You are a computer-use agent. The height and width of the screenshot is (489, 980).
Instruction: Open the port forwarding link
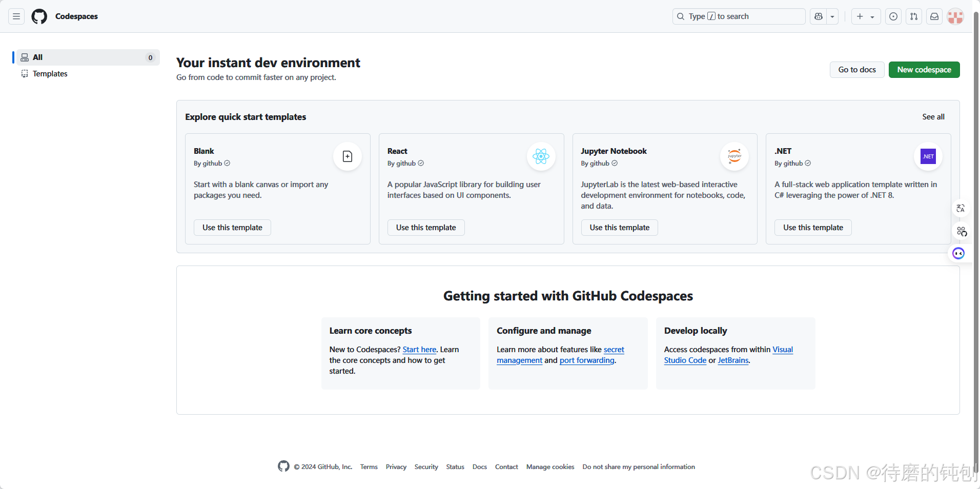click(x=587, y=360)
